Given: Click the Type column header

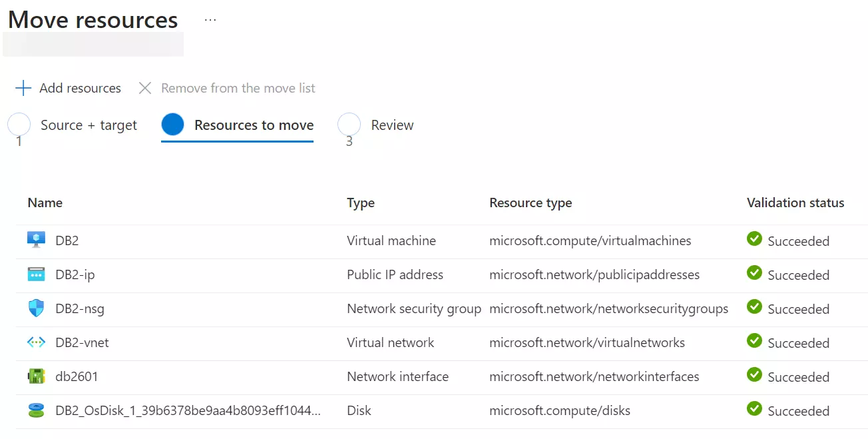Looking at the screenshot, I should coord(361,203).
